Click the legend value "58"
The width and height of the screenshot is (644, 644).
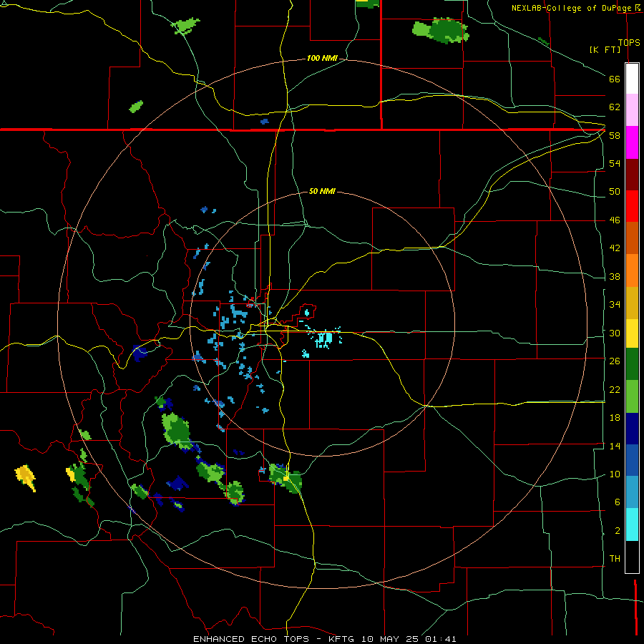click(615, 135)
